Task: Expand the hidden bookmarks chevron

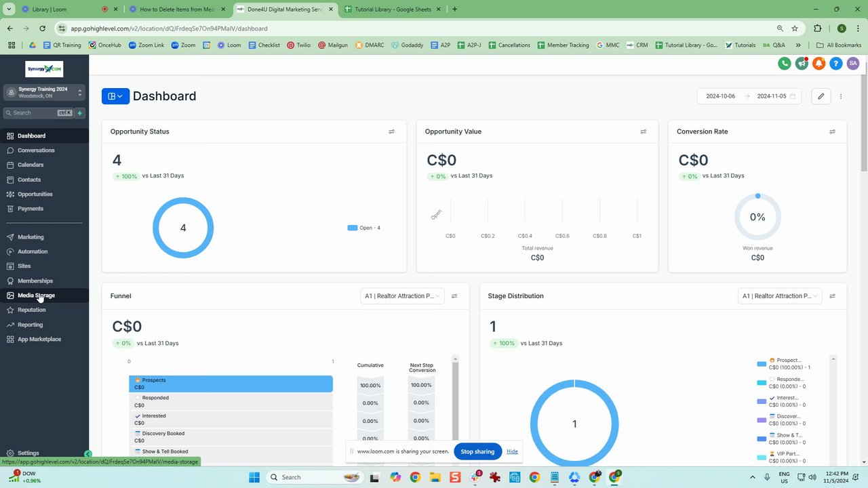Action: point(798,45)
